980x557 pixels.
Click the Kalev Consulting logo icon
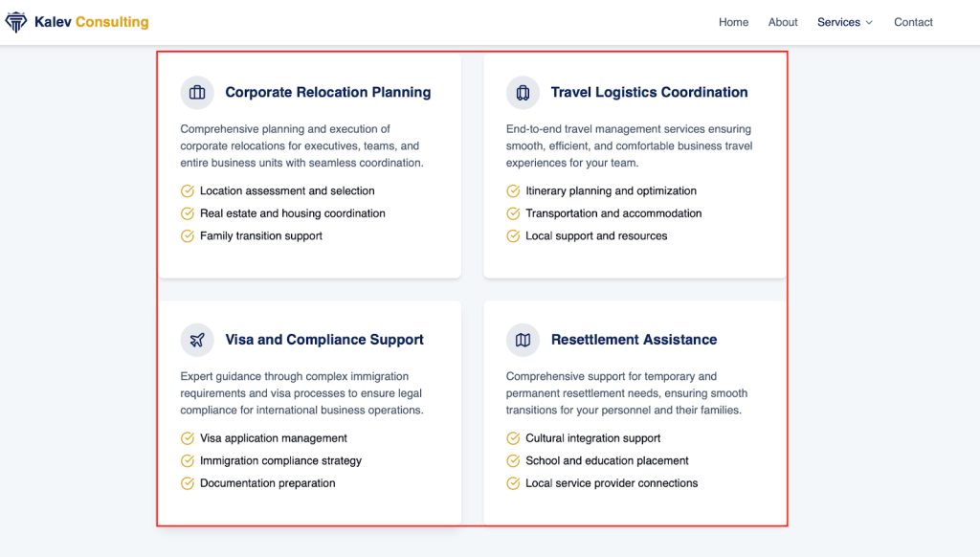(16, 22)
